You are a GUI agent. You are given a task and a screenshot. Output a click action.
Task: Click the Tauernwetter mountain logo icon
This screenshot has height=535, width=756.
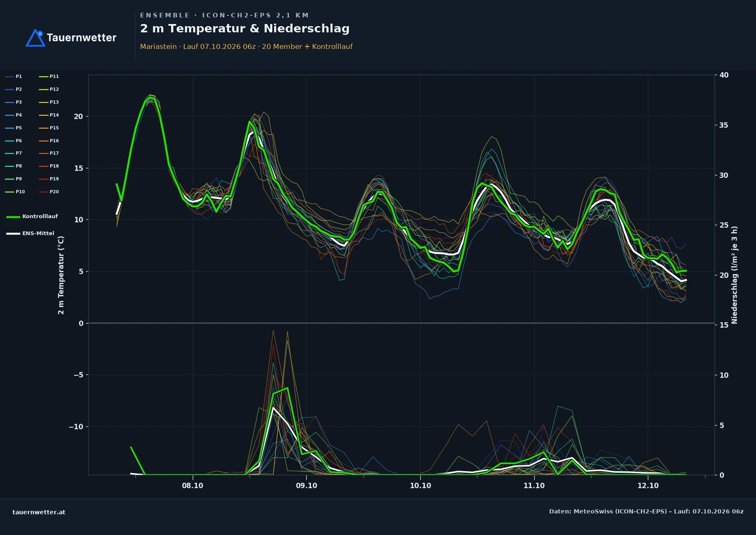35,38
